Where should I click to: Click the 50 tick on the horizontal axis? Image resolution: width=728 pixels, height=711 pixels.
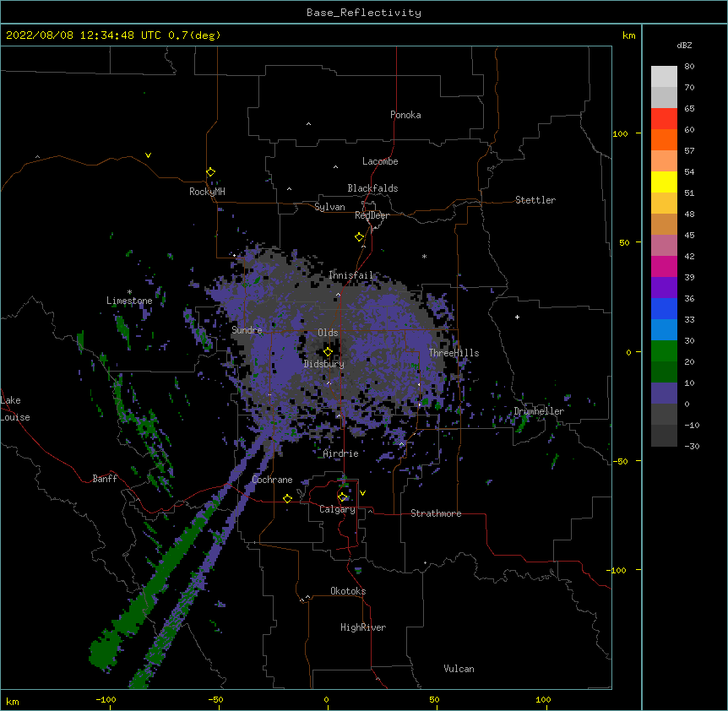point(434,699)
